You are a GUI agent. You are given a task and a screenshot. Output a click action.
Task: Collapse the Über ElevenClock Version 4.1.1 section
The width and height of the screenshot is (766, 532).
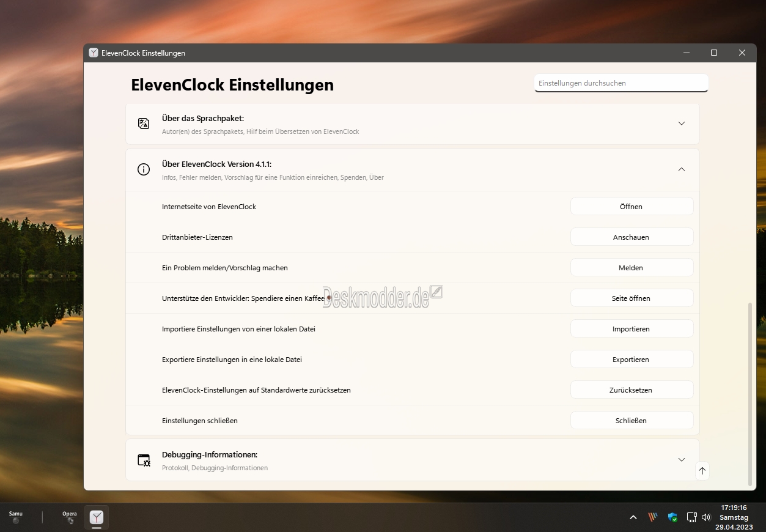tap(682, 169)
